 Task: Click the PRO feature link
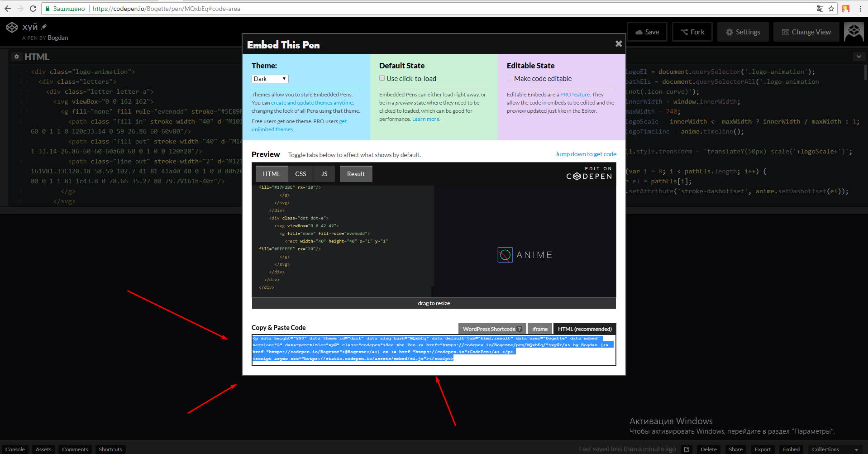(575, 95)
